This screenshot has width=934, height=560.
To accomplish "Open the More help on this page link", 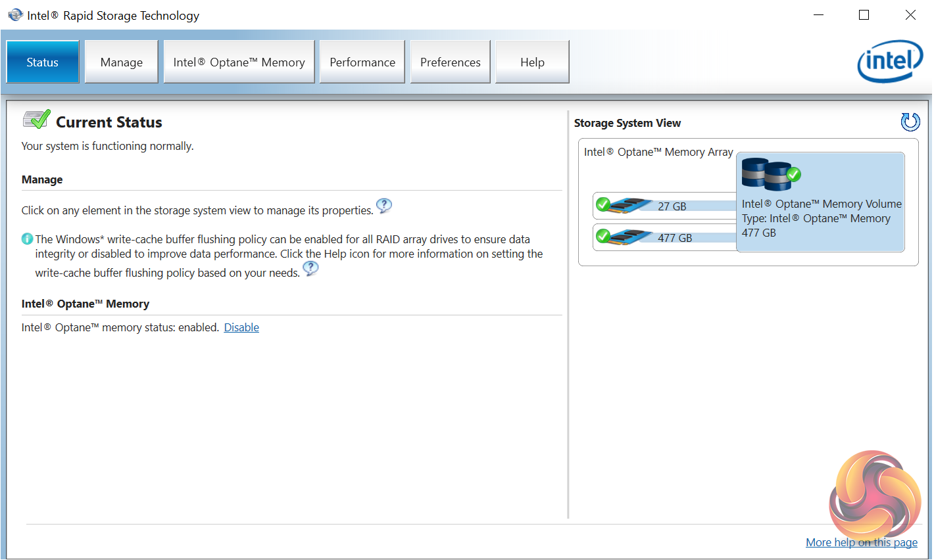I will [x=862, y=542].
